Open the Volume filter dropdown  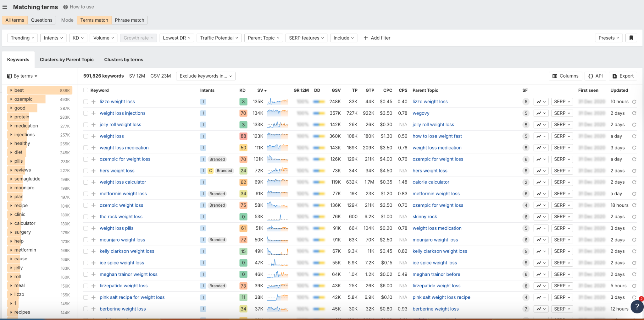point(103,38)
